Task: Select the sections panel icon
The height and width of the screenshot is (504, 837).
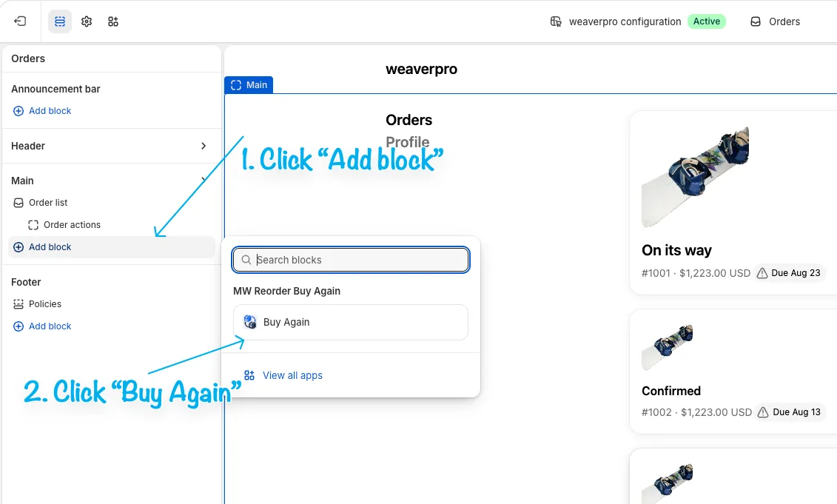Action: tap(60, 21)
